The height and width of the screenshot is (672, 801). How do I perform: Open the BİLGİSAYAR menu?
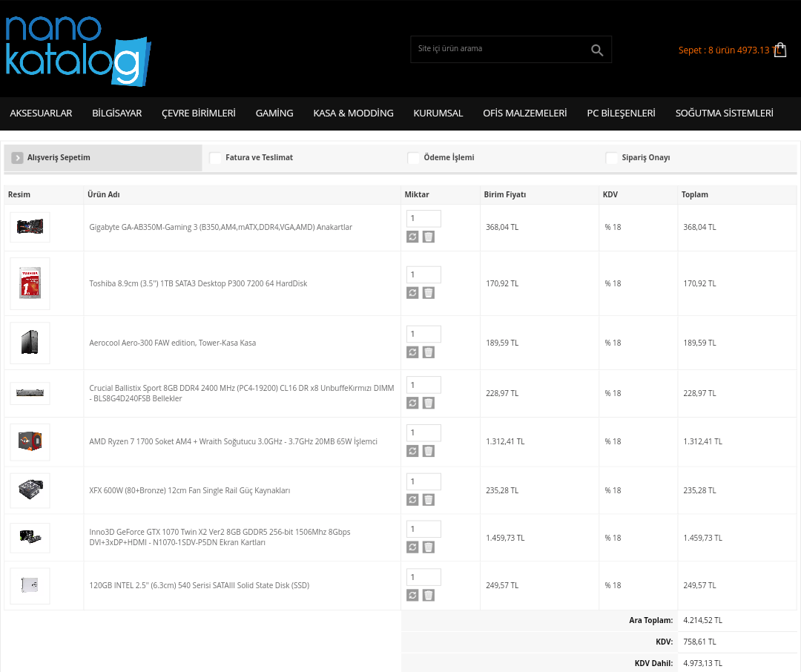point(117,113)
